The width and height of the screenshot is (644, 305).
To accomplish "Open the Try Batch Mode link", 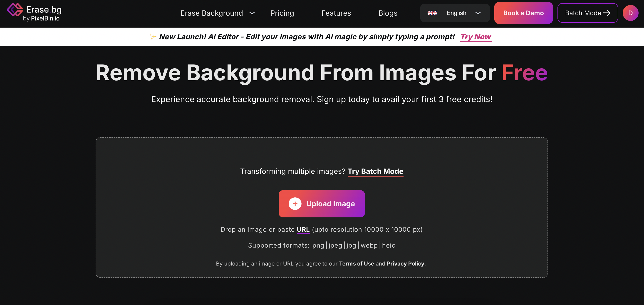I will tap(375, 171).
